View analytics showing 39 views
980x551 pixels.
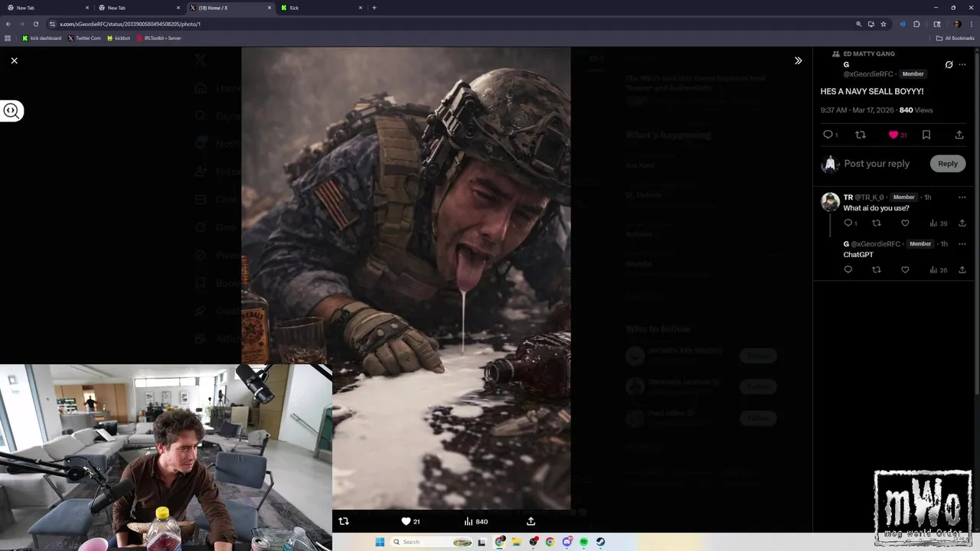click(x=938, y=223)
